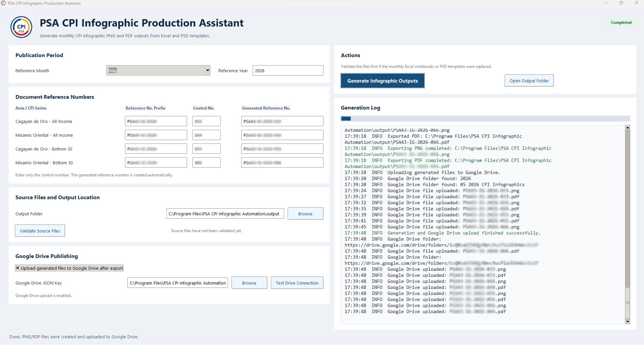Click Test Drive Connection button
The image size is (644, 345).
click(297, 283)
